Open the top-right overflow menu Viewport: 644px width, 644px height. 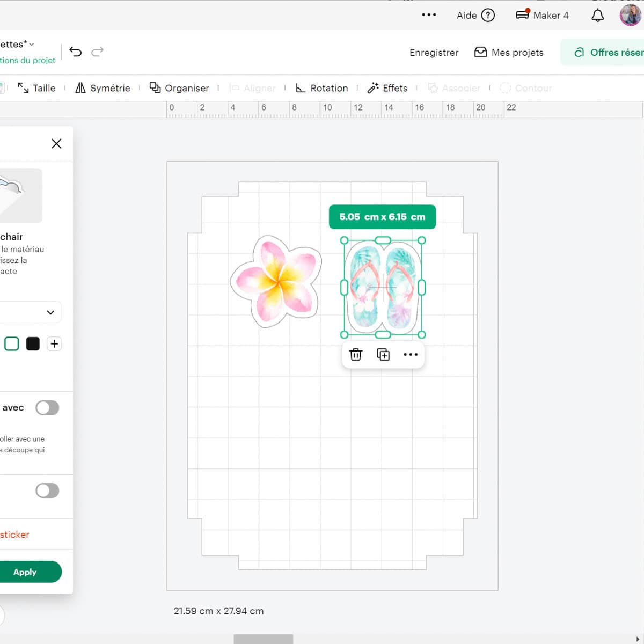[x=429, y=15]
